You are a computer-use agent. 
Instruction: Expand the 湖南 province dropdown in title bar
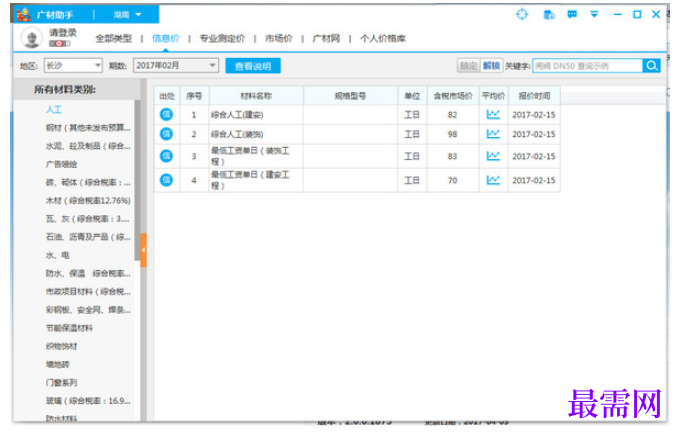pos(128,15)
